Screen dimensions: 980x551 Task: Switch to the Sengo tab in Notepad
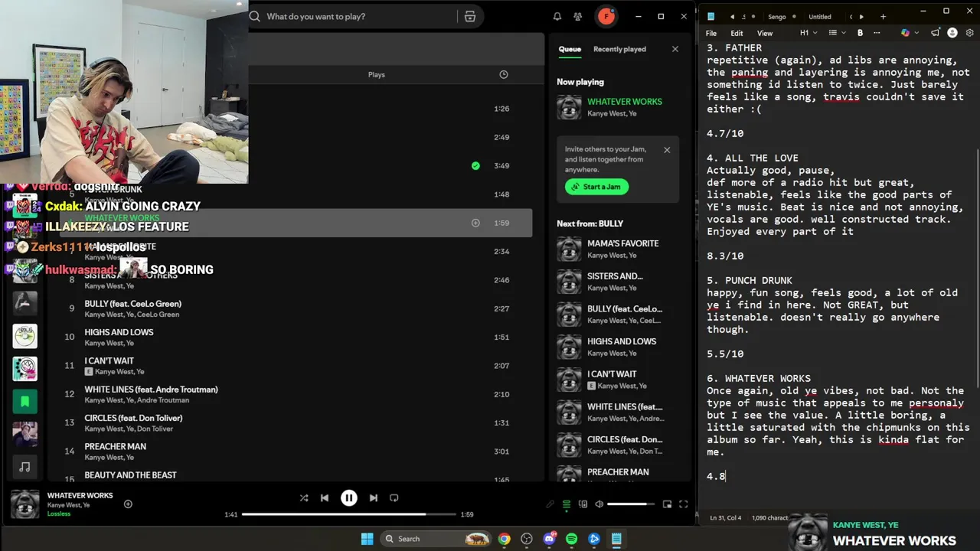tap(776, 16)
